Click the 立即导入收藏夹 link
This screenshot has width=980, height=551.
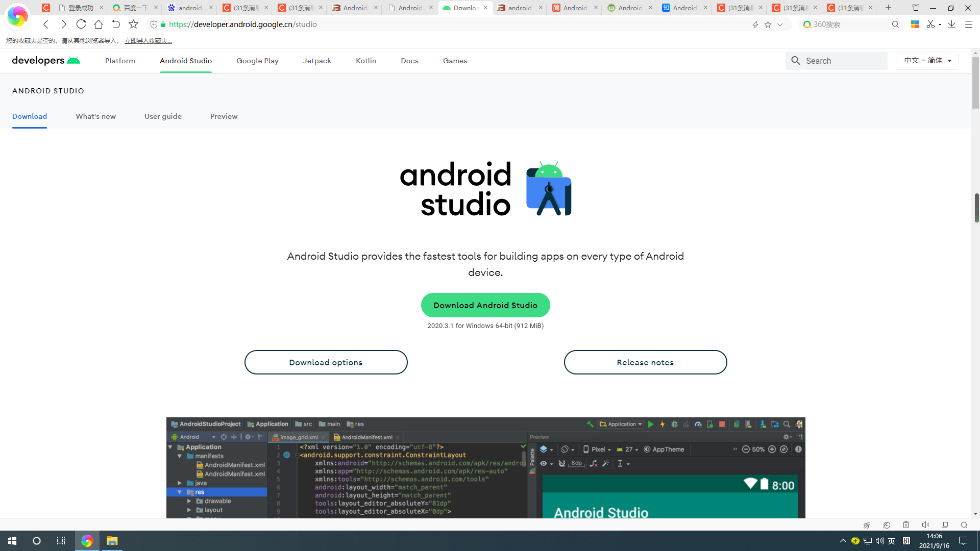tap(148, 40)
